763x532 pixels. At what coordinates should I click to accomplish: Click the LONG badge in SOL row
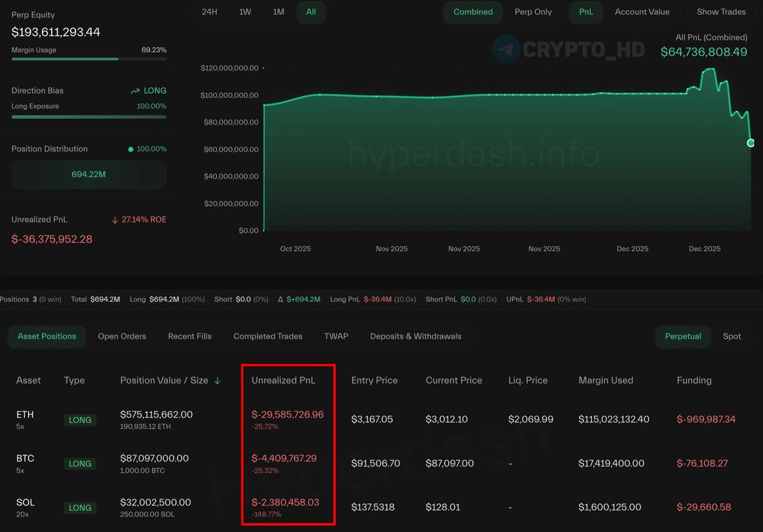[x=80, y=508]
